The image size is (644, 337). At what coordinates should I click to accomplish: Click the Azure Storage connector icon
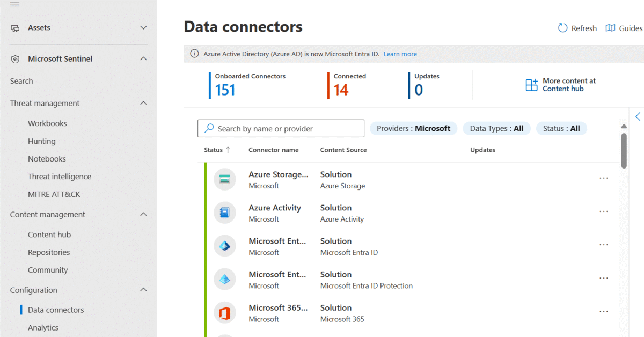coord(225,179)
